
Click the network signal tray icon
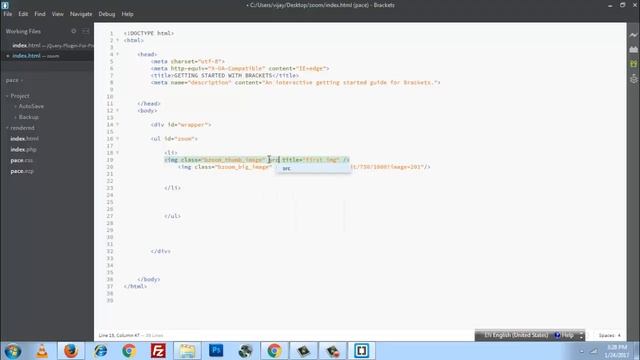pos(594,351)
